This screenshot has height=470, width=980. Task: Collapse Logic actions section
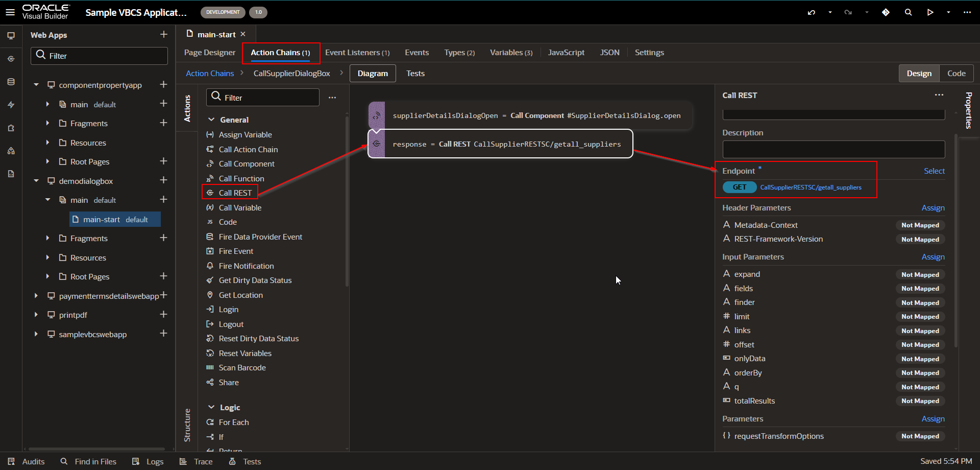[211, 407]
